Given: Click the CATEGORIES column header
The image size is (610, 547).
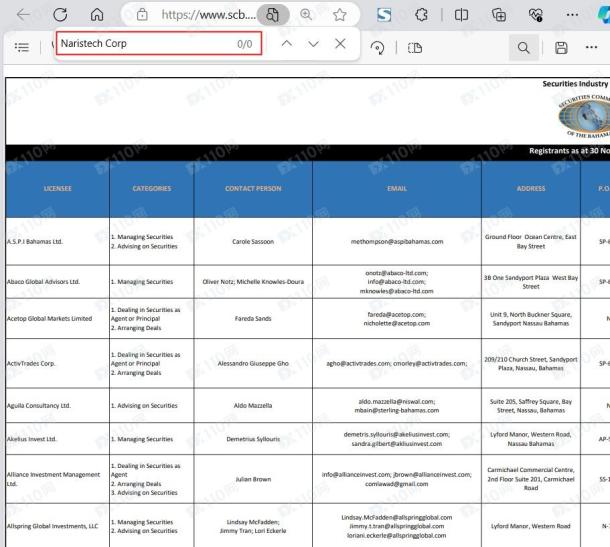Looking at the screenshot, I should (152, 188).
